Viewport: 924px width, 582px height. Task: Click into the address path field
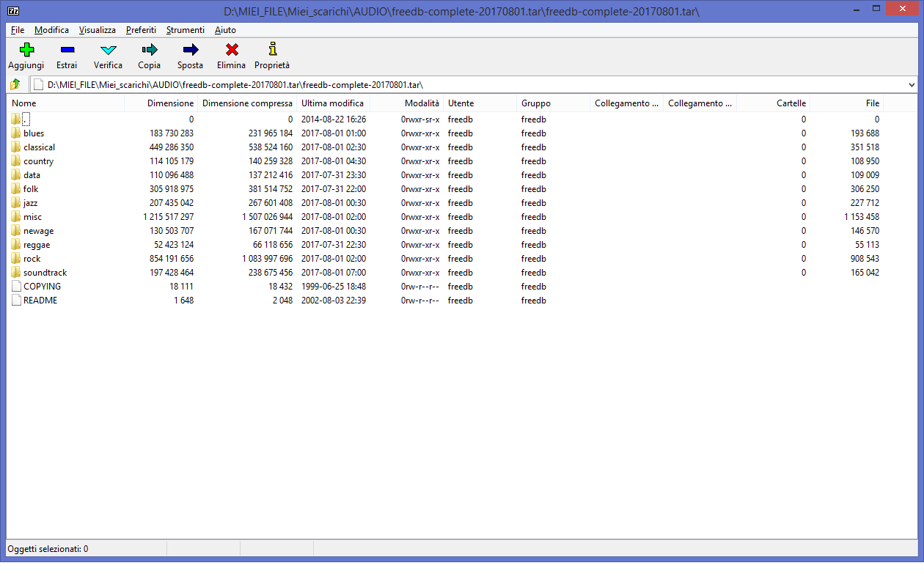pyautogui.click(x=469, y=85)
